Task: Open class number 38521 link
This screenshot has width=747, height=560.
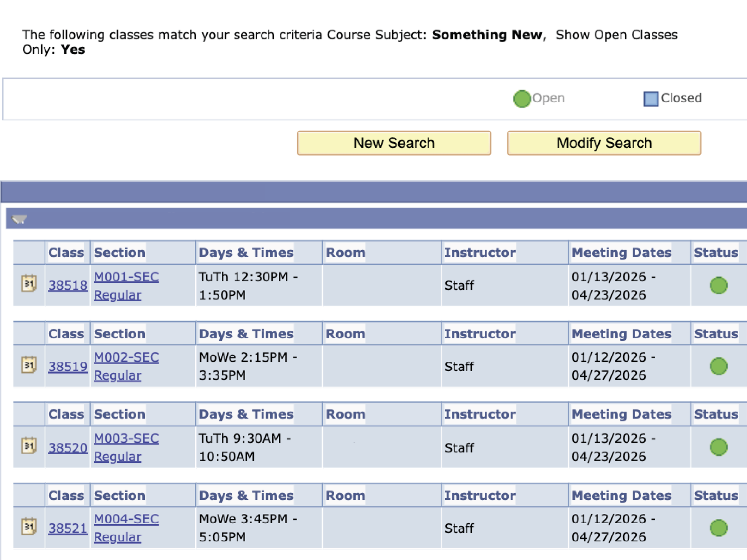Action: (68, 528)
